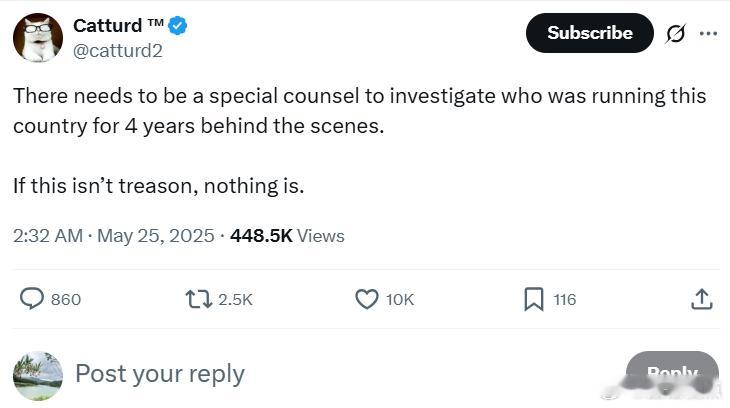730x408 pixels.
Task: Click your landscape avatar beside the reply box
Action: point(38,376)
